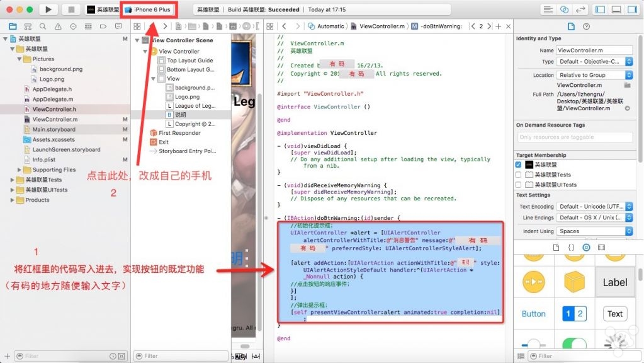Toggle 英雄联盟 target membership checkbox
The width and height of the screenshot is (644, 363).
coord(518,164)
